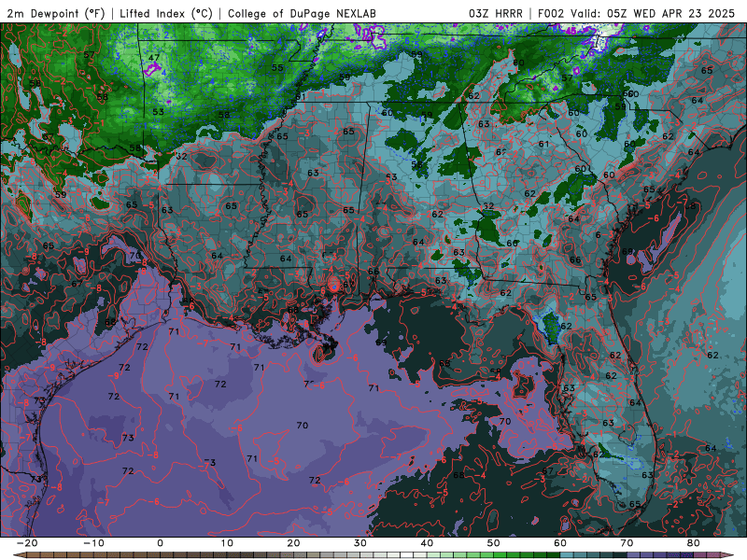Click the "-10" color scale label
This screenshot has height=560, width=747.
tap(93, 543)
